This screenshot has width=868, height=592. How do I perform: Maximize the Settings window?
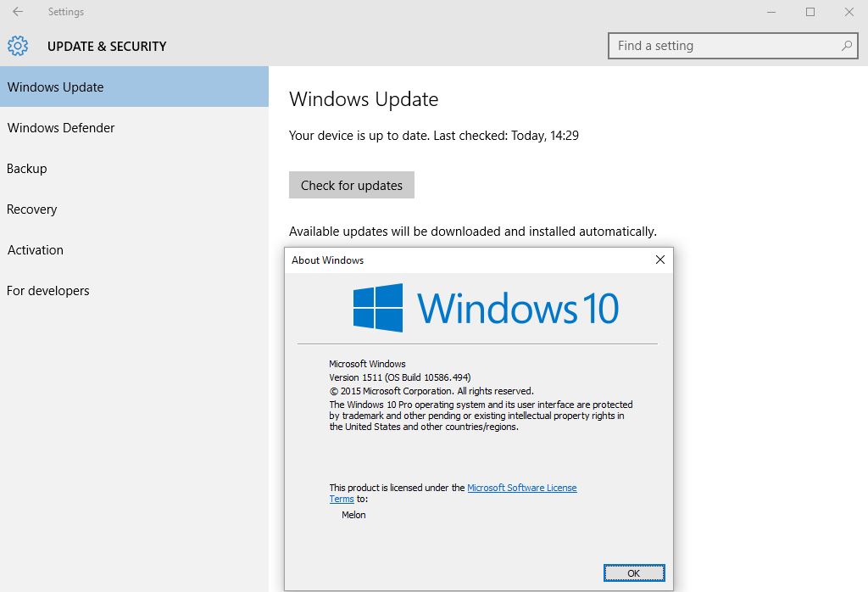pyautogui.click(x=810, y=12)
